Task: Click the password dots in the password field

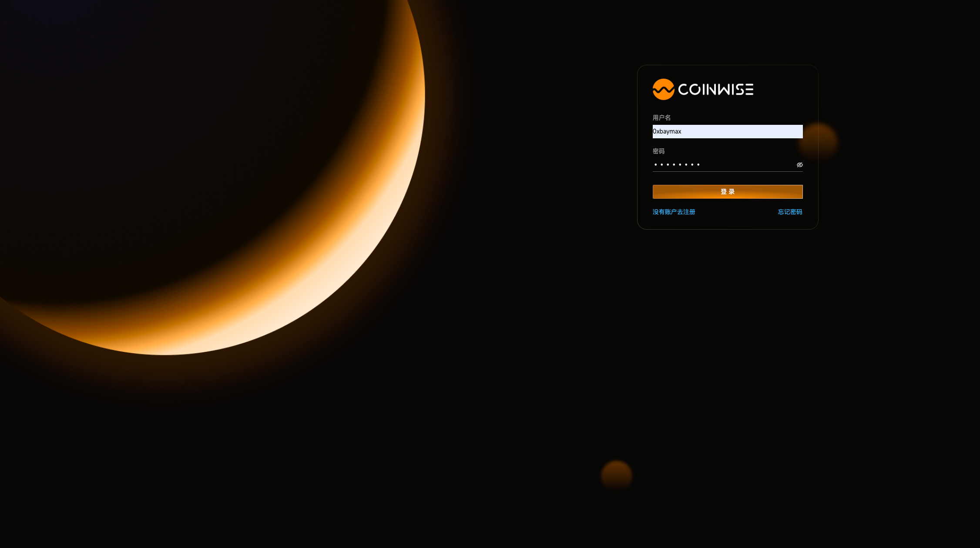Action: tap(677, 165)
